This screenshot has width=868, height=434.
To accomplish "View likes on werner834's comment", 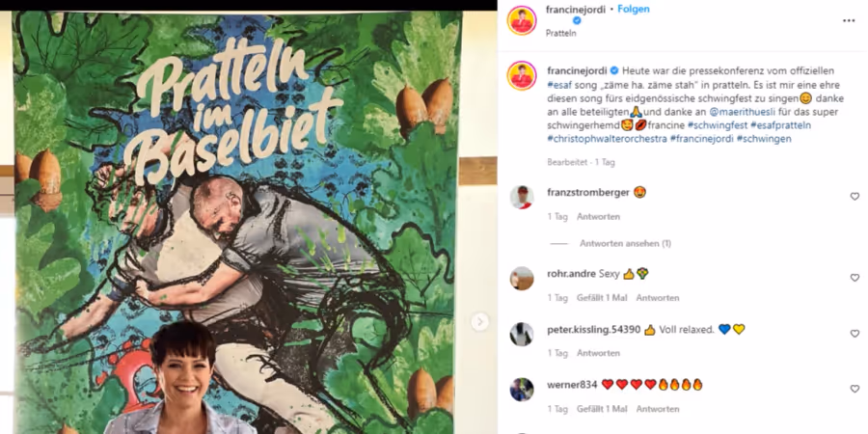I will (x=602, y=409).
